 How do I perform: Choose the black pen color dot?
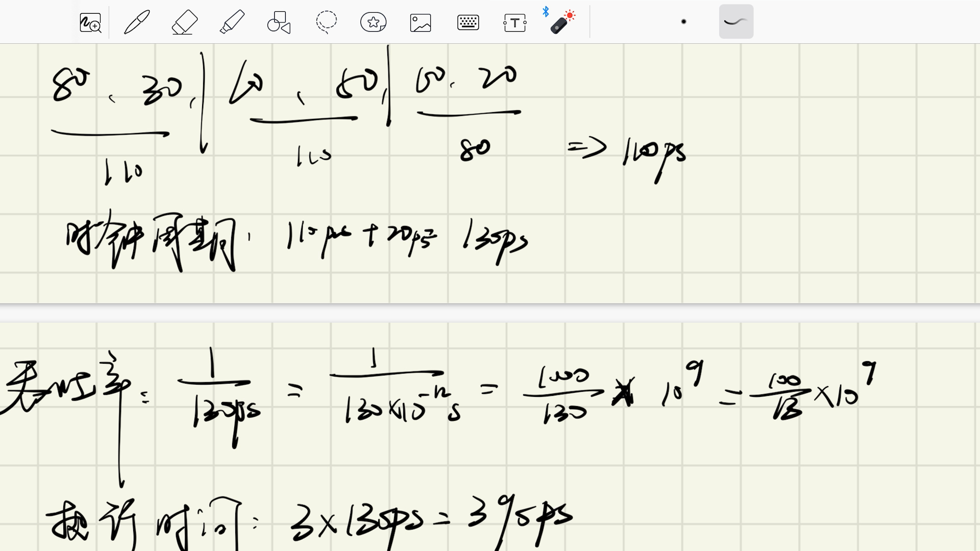tap(683, 21)
